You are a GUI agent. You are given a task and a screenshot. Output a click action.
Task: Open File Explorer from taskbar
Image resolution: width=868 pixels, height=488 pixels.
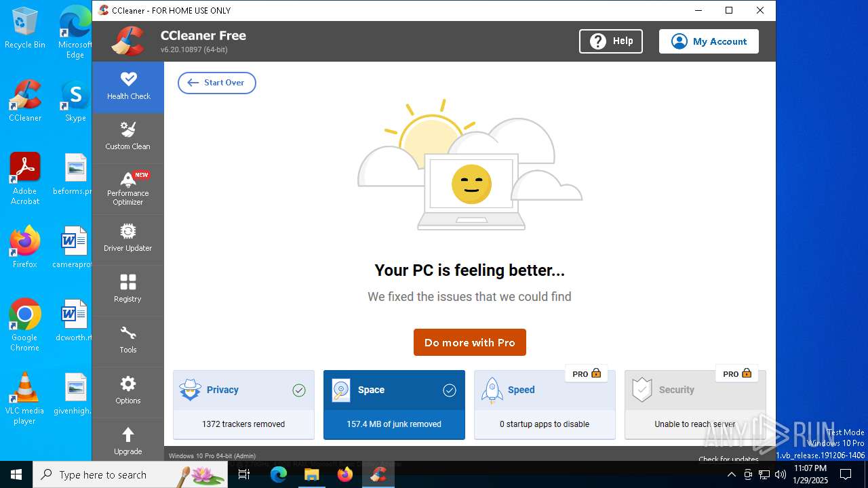(312, 474)
